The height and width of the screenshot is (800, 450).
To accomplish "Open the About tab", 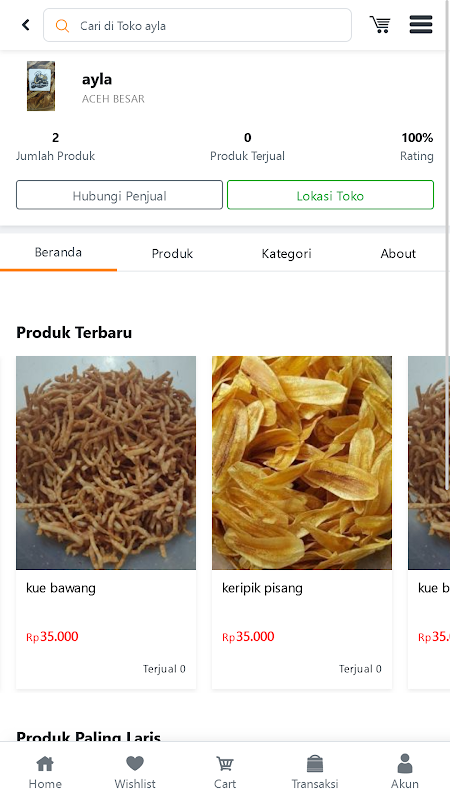I will pyautogui.click(x=398, y=254).
